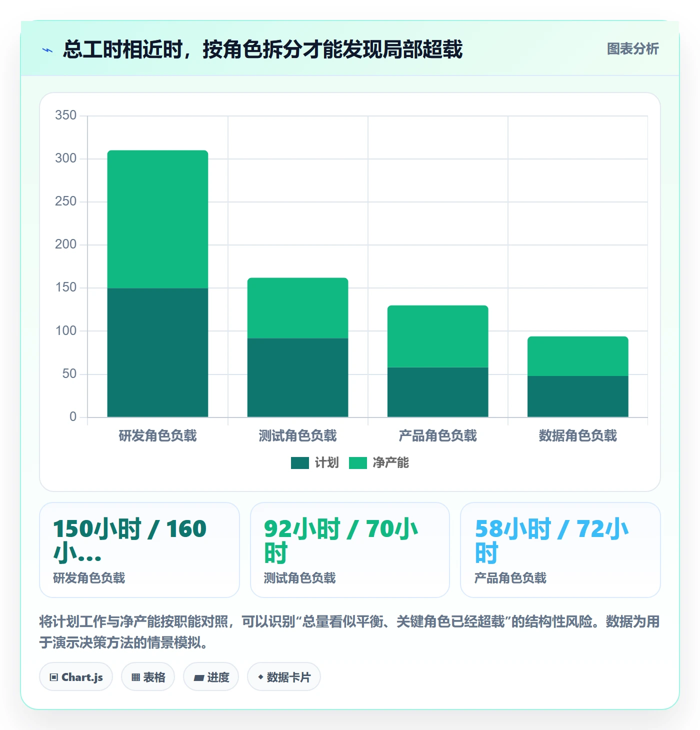Click the 100 tick on the y-axis
Screen dimensions: 700x730
(66, 331)
